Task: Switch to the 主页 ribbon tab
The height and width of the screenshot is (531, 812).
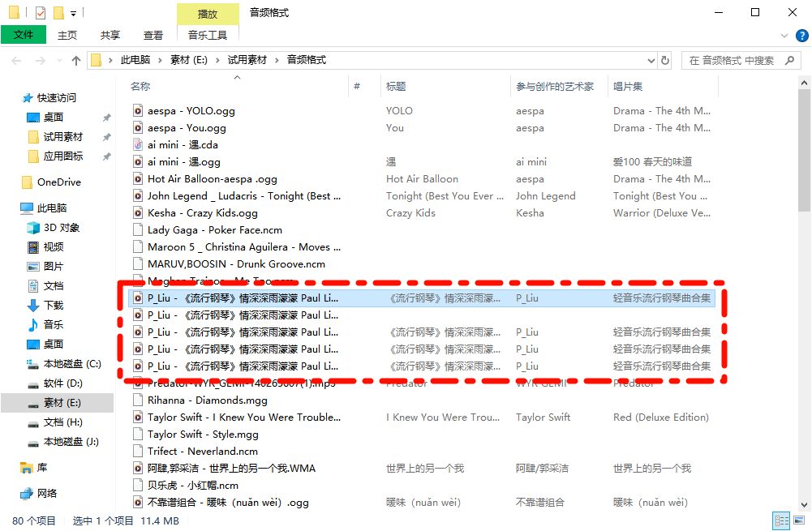Action: tap(67, 35)
